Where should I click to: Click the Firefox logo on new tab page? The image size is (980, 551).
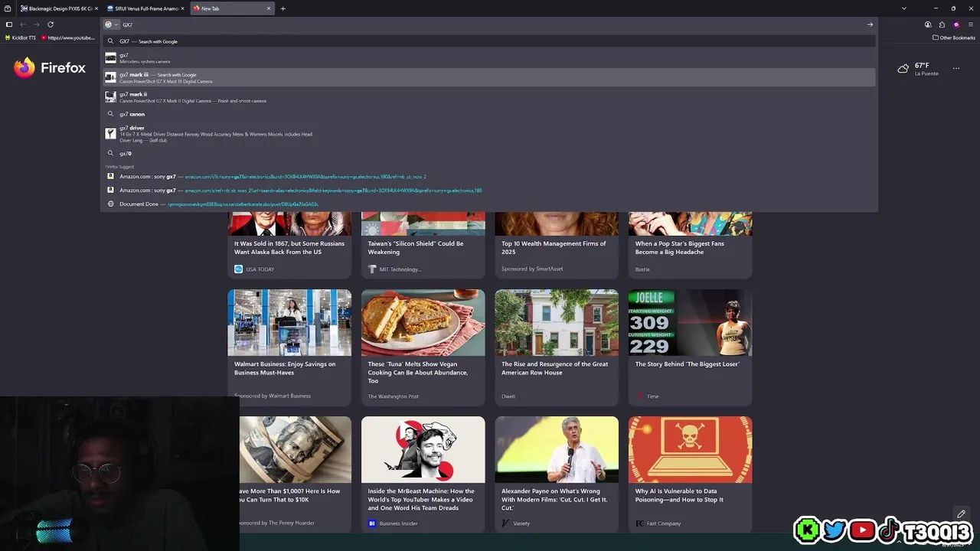pyautogui.click(x=50, y=68)
